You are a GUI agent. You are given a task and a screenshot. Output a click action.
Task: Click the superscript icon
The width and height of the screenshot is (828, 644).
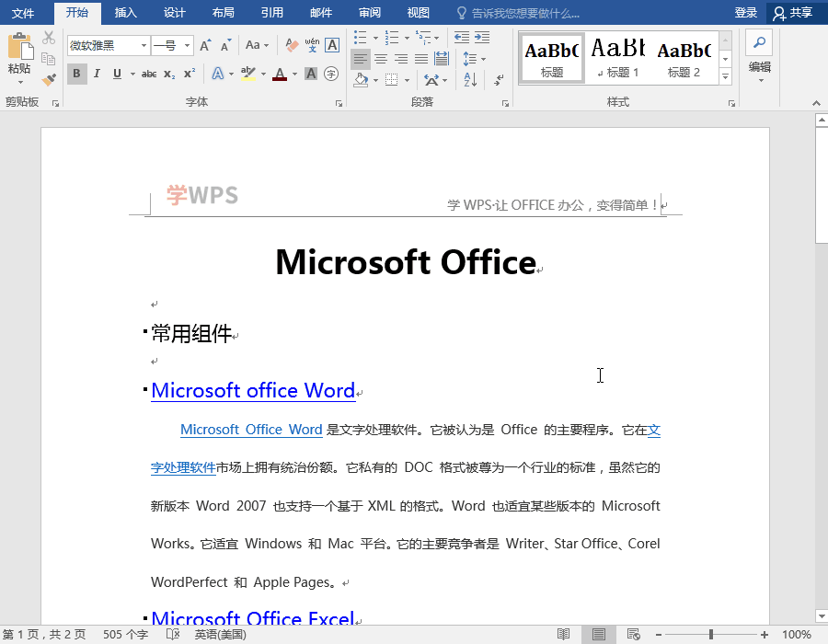(189, 74)
